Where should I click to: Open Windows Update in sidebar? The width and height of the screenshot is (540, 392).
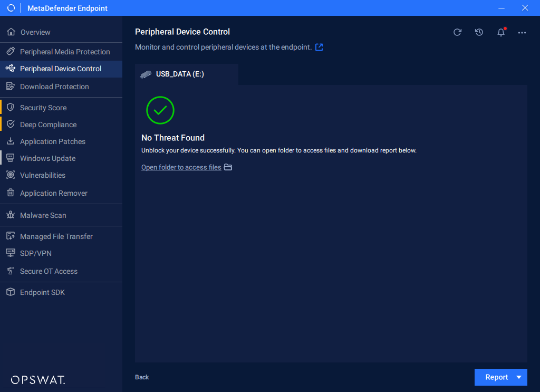point(61,158)
